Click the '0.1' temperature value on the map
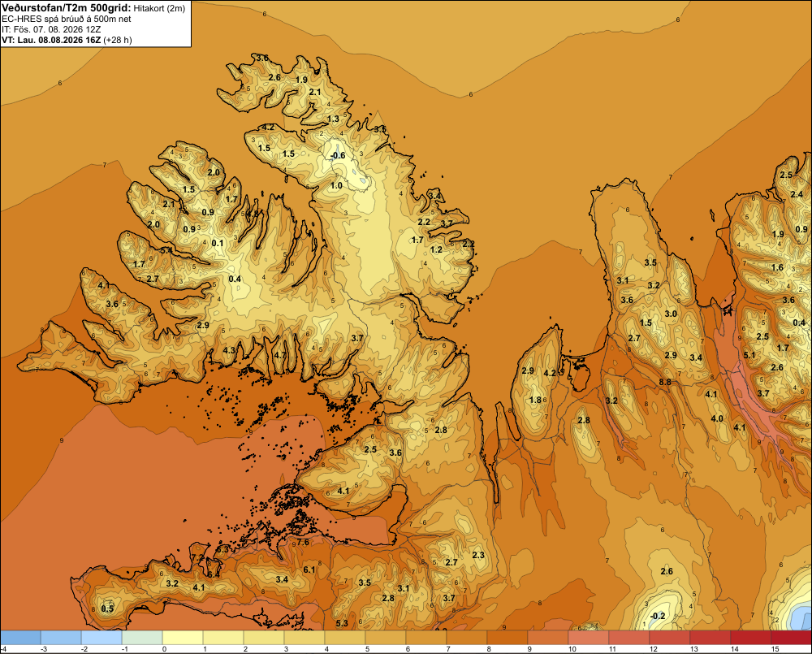This screenshot has height=654, width=812. pos(218,243)
